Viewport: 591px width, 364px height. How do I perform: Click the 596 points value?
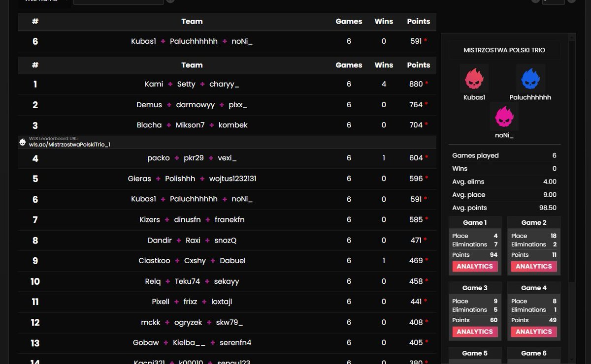(x=416, y=179)
